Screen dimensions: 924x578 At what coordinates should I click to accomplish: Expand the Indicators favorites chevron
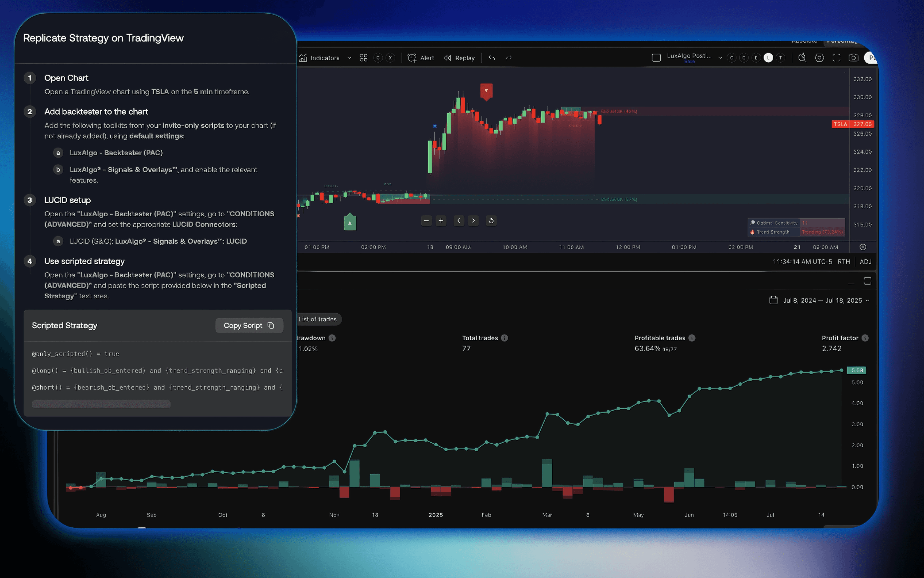pyautogui.click(x=349, y=58)
